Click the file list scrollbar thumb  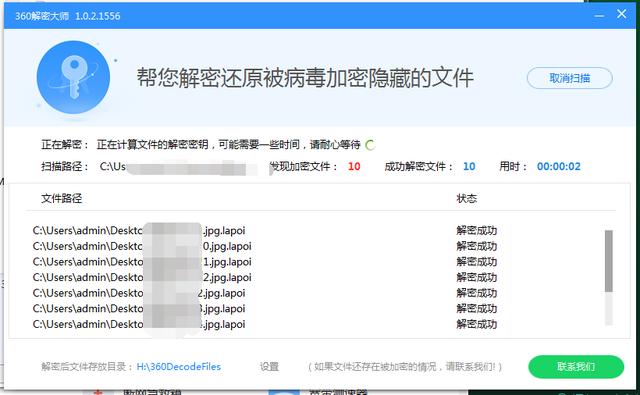(609, 261)
